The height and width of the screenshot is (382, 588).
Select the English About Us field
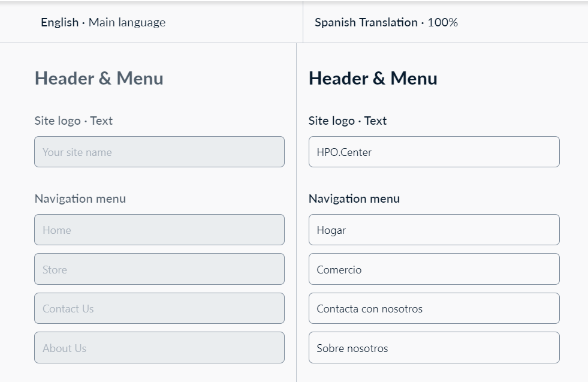tap(159, 347)
